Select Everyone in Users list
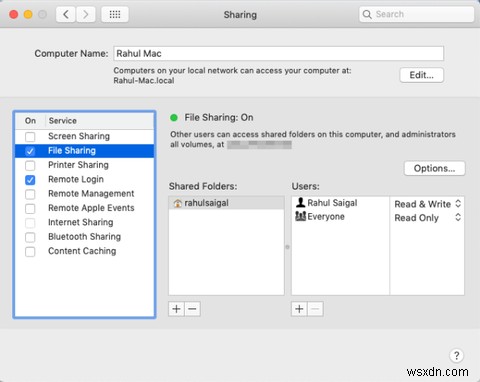The image size is (480, 382). coord(340,217)
